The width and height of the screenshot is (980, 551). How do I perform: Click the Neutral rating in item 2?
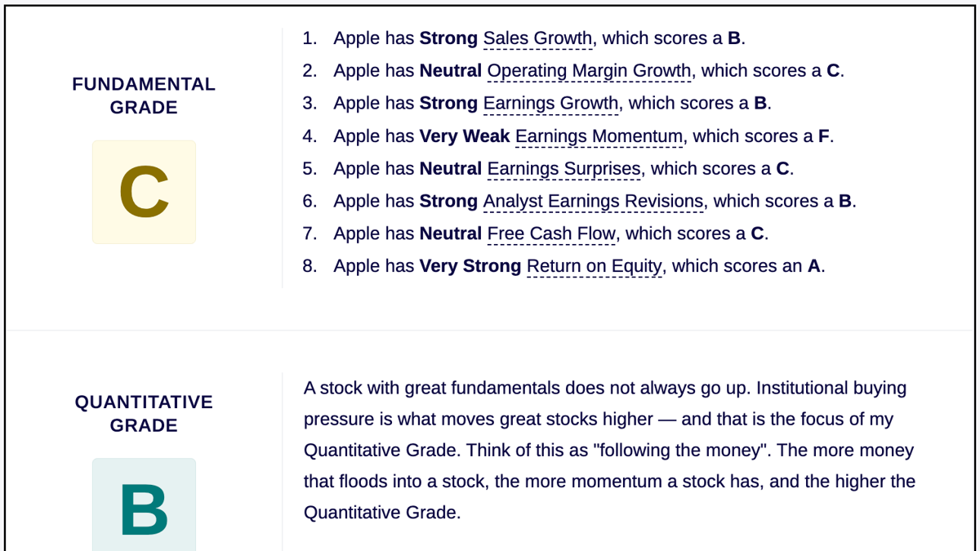pyautogui.click(x=450, y=71)
